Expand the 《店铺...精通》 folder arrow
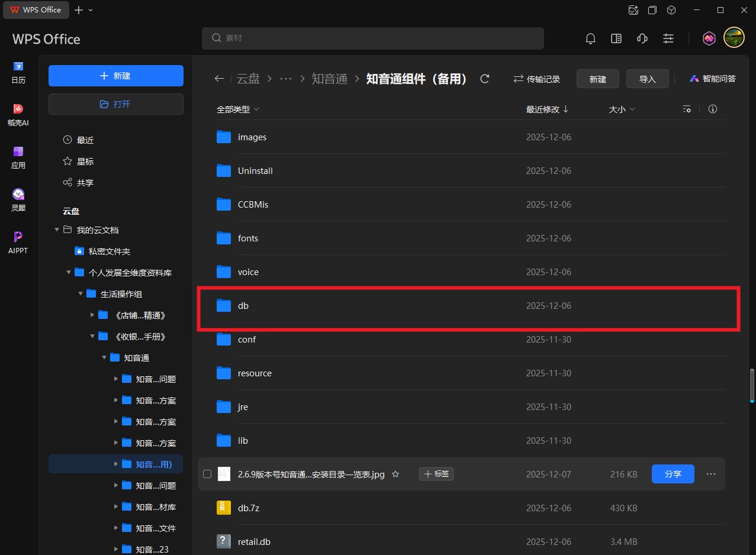This screenshot has width=756, height=555. (92, 315)
